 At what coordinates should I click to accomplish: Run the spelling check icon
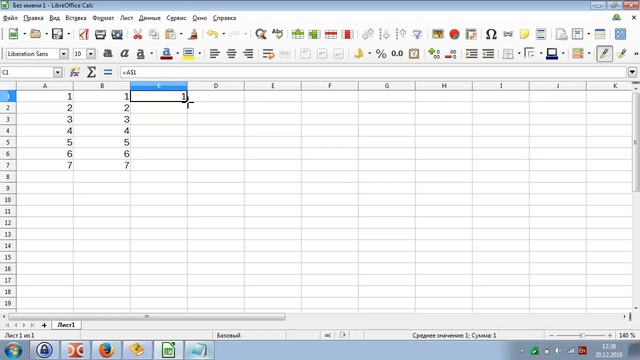coord(278,34)
